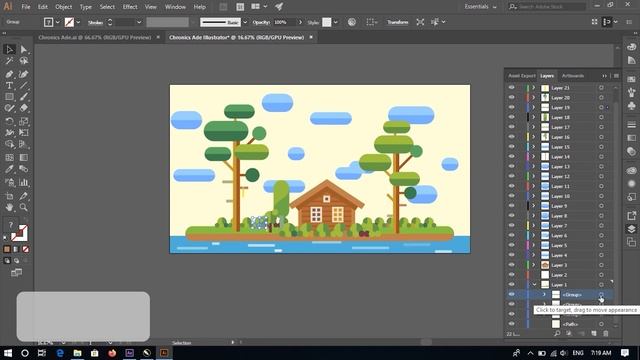The width and height of the screenshot is (640, 360).
Task: Click the rocket GPU performance icon
Action: tap(279, 7)
